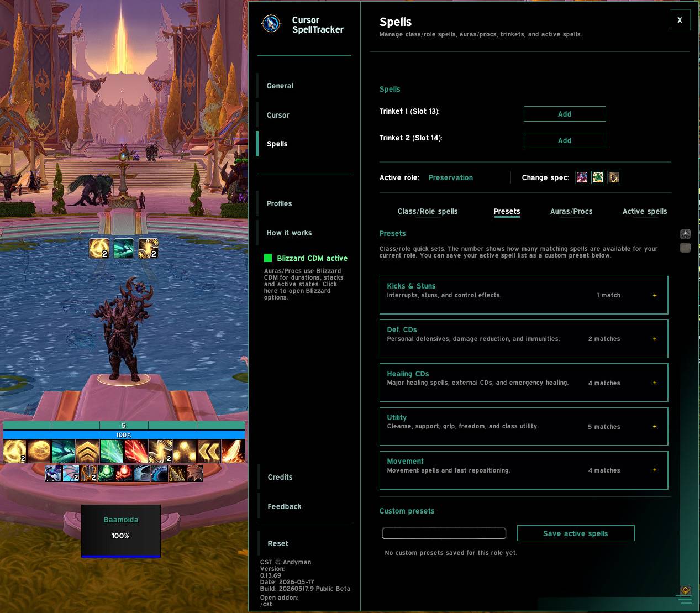This screenshot has width=700, height=613.
Task: Switch to the Class/Role spells tab
Action: (428, 211)
